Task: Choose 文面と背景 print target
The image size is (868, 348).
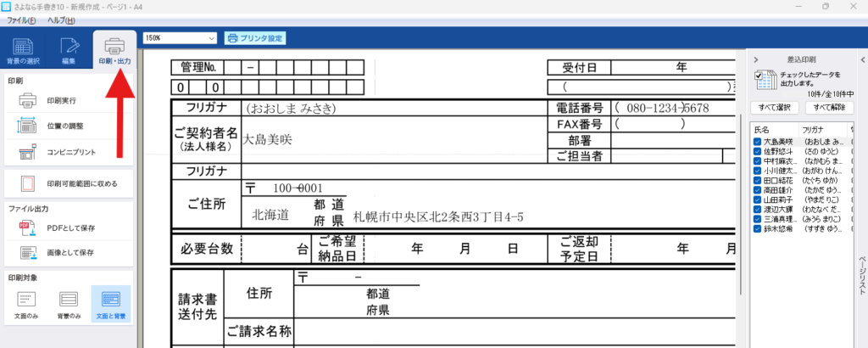Action: (111, 304)
